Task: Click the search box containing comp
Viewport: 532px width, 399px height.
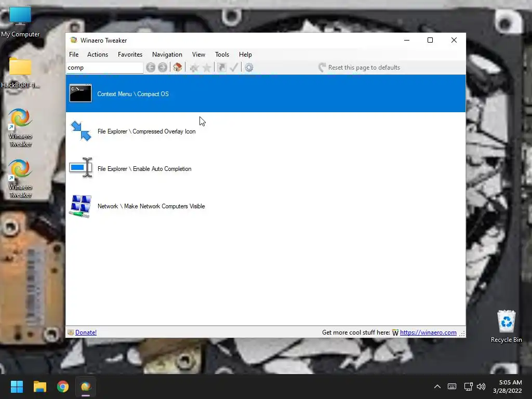Action: coord(104,68)
